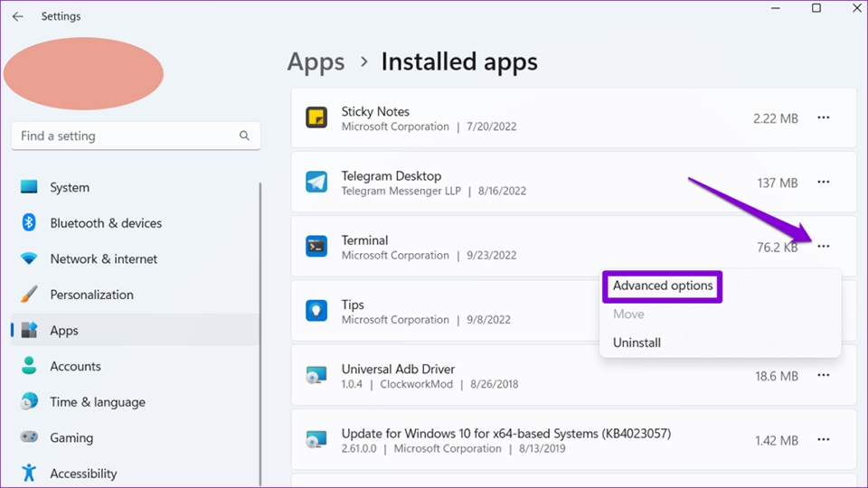Select Apps in the sidebar

135,331
